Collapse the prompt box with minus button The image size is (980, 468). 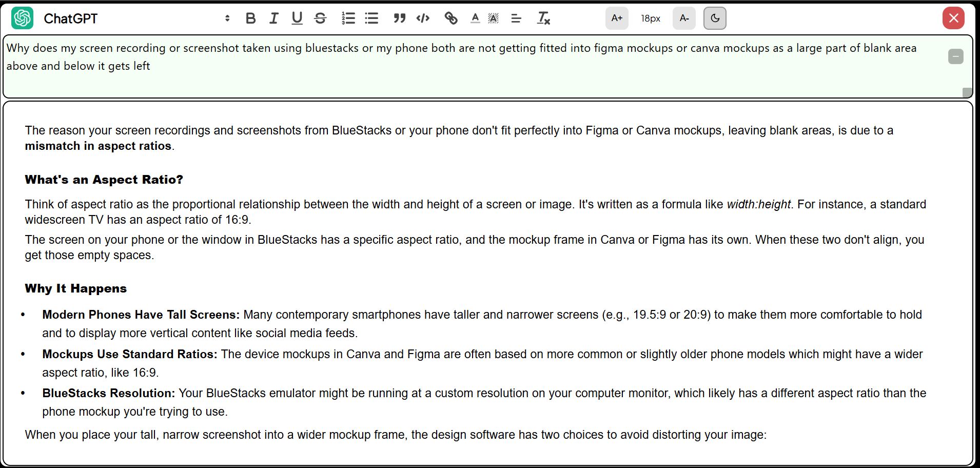pos(955,56)
